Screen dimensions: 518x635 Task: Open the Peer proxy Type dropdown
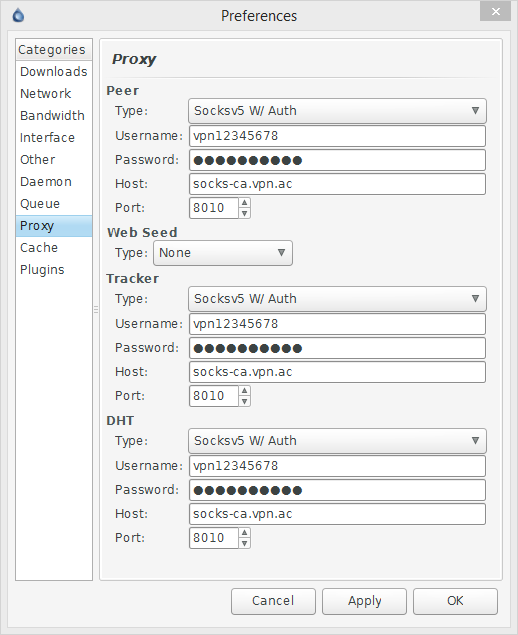point(337,111)
